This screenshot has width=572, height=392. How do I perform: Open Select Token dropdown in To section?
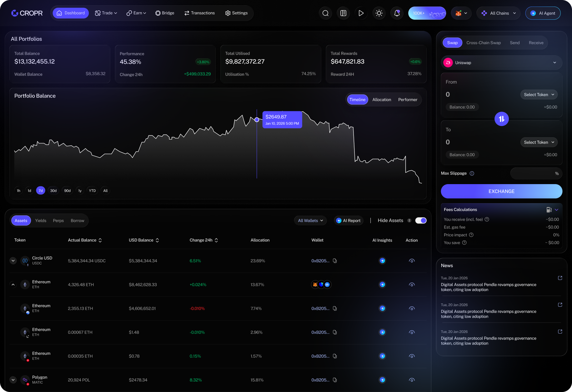(539, 142)
